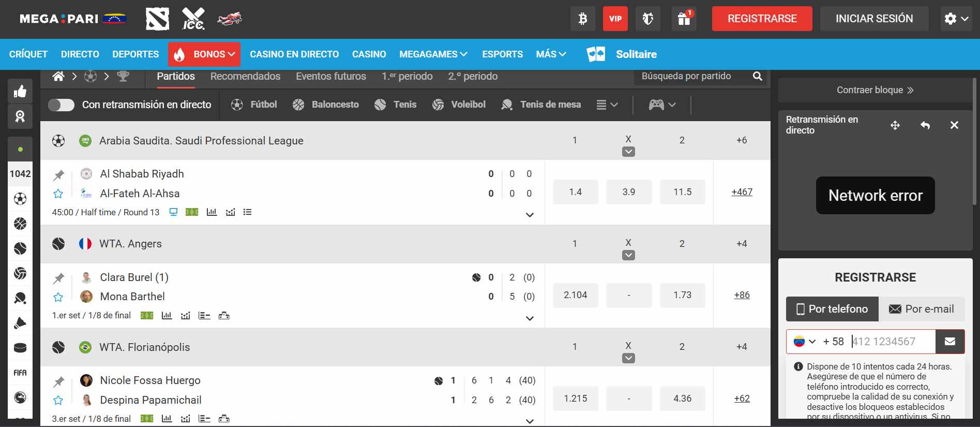Open the VIP program icon

pos(615,19)
